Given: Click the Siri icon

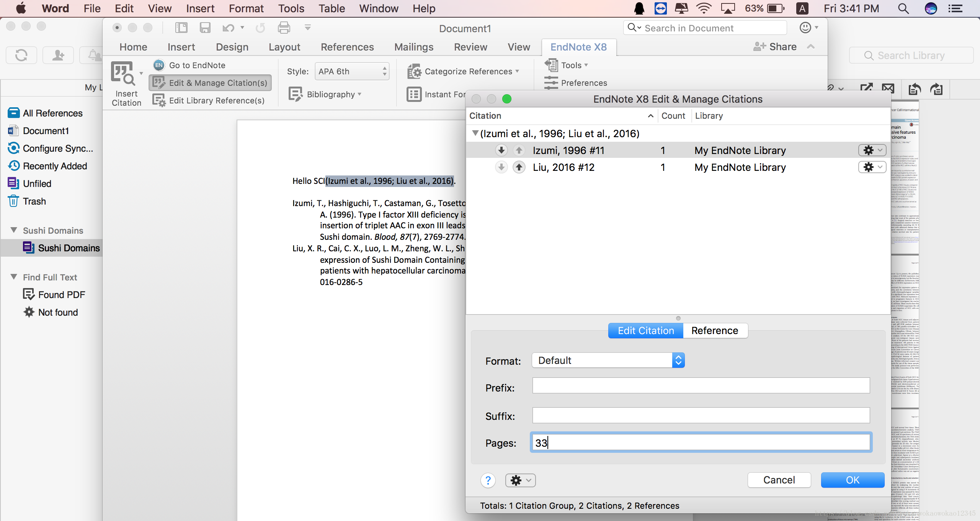Looking at the screenshot, I should coord(931,8).
